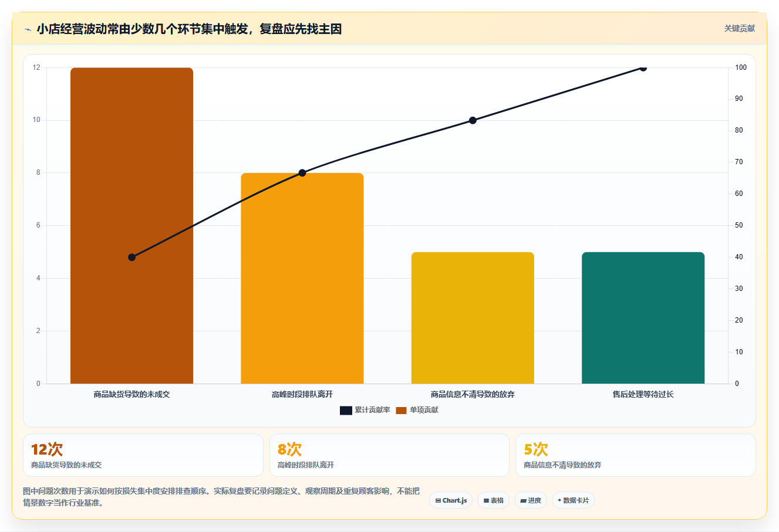
Task: Click the line point above 高峰时段排队离开
Action: 302,173
